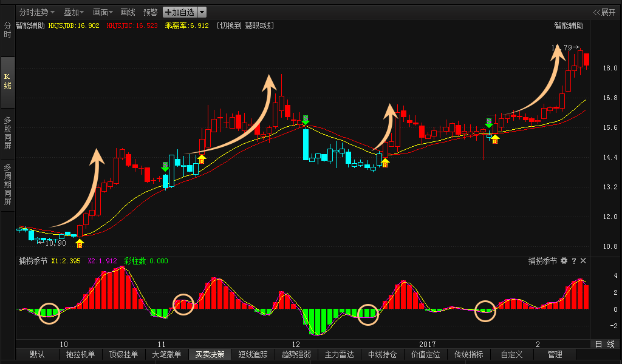
Task: Expand the 叠加 overlay dropdown
Action: (x=73, y=12)
